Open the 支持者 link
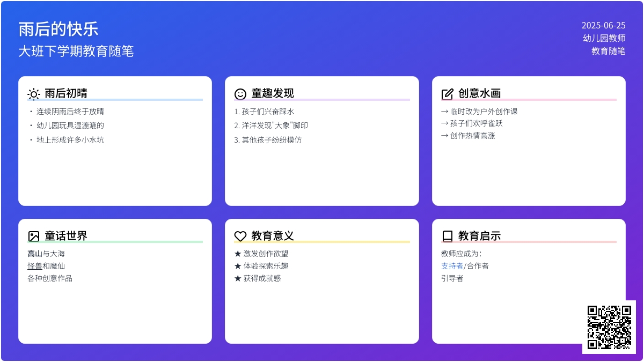Image resolution: width=644 pixels, height=362 pixels. (452, 266)
